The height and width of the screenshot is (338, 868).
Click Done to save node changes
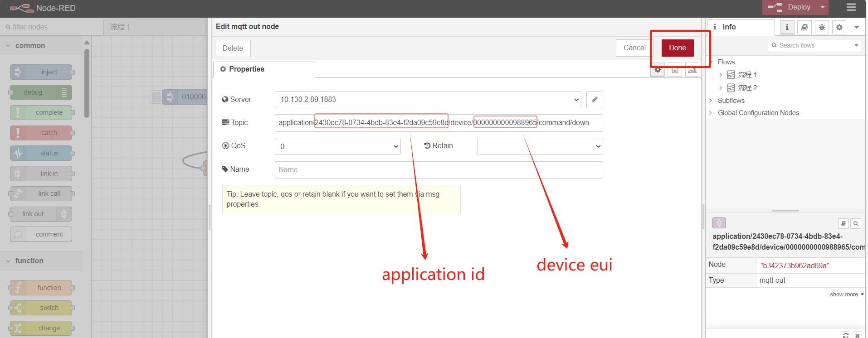(x=678, y=48)
